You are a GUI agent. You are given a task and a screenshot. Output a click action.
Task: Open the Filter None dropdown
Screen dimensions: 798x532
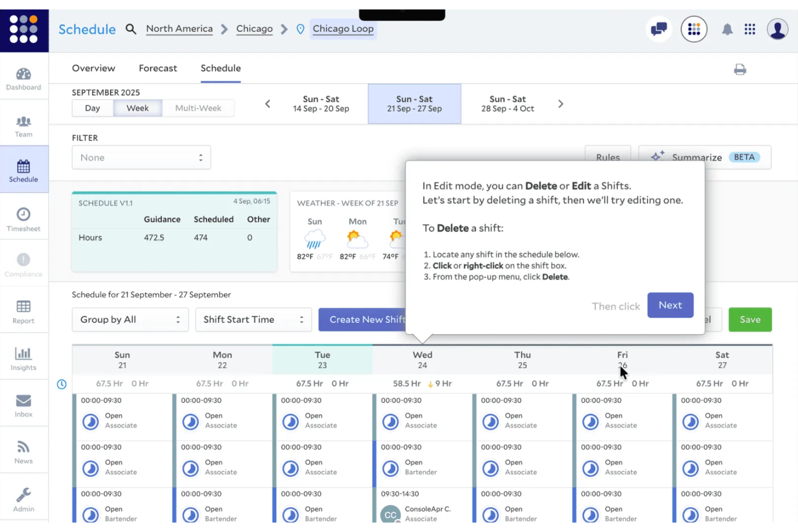(x=141, y=157)
